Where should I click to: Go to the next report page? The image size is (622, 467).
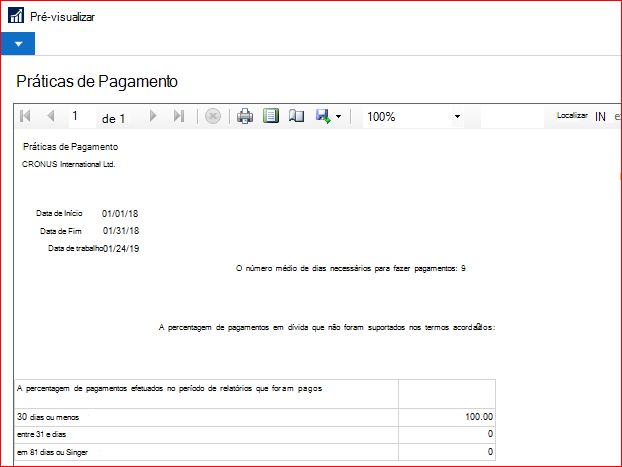(153, 116)
